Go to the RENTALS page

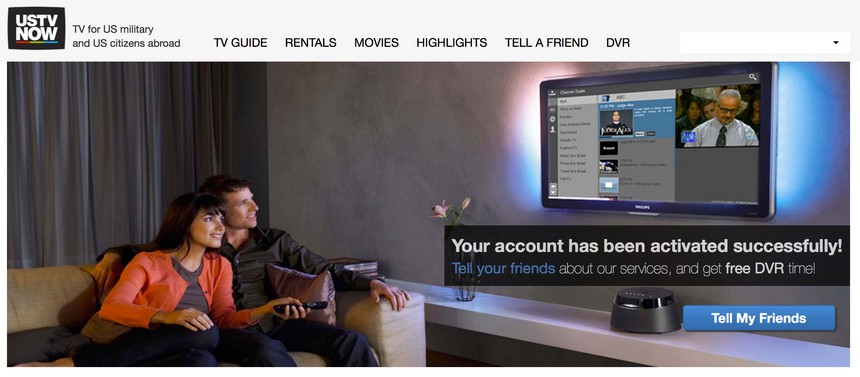coord(310,43)
